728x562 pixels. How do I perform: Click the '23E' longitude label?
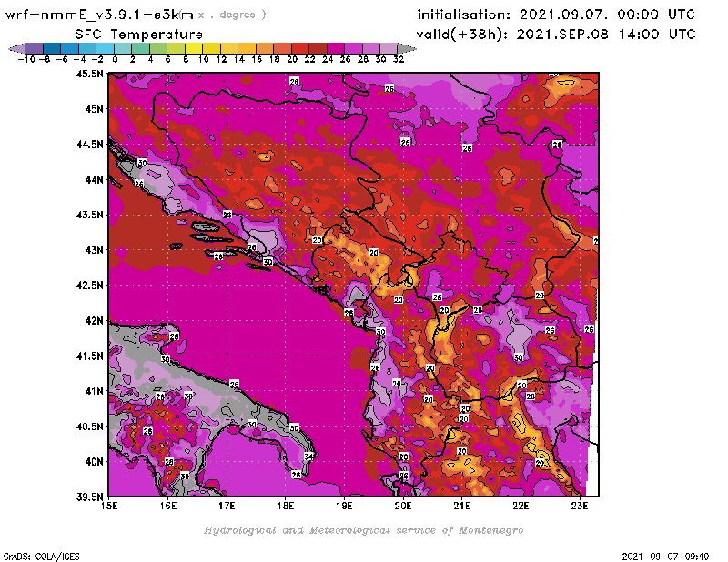click(x=580, y=506)
